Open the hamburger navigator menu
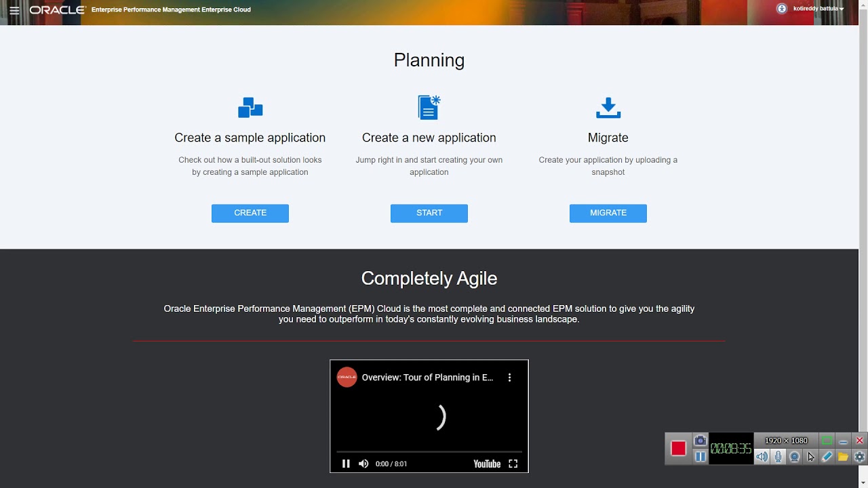 (x=14, y=10)
